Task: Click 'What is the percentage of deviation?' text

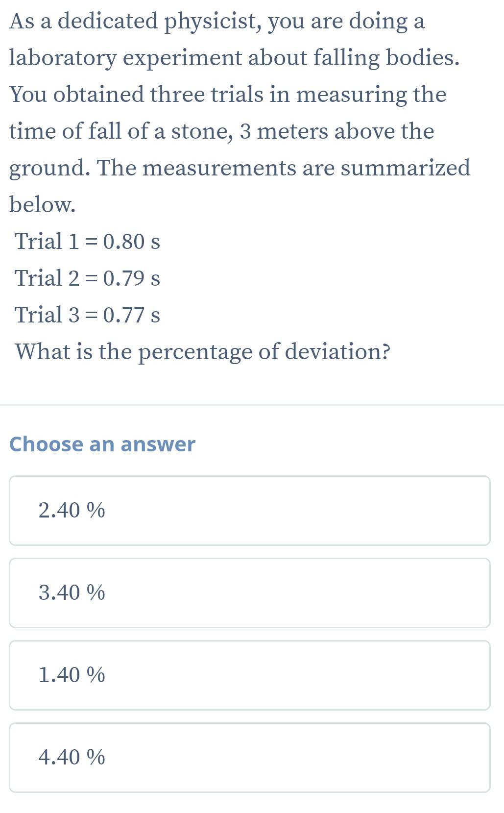Action: pos(203,352)
